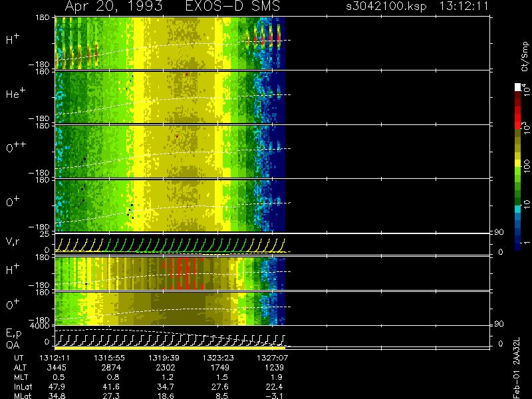Screen dimensions: 532x399
Task: Click the color bar tick label '100'
Action: coord(526,167)
